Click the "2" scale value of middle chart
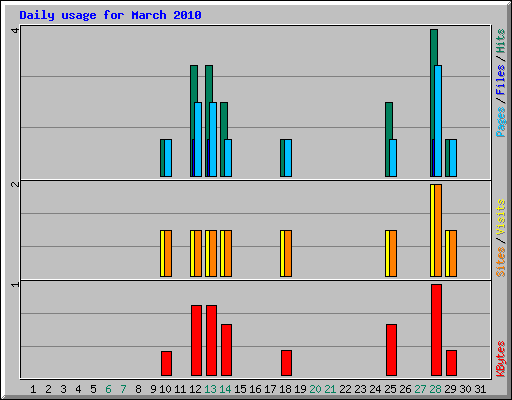Image resolution: width=512 pixels, height=400 pixels. click(x=15, y=184)
